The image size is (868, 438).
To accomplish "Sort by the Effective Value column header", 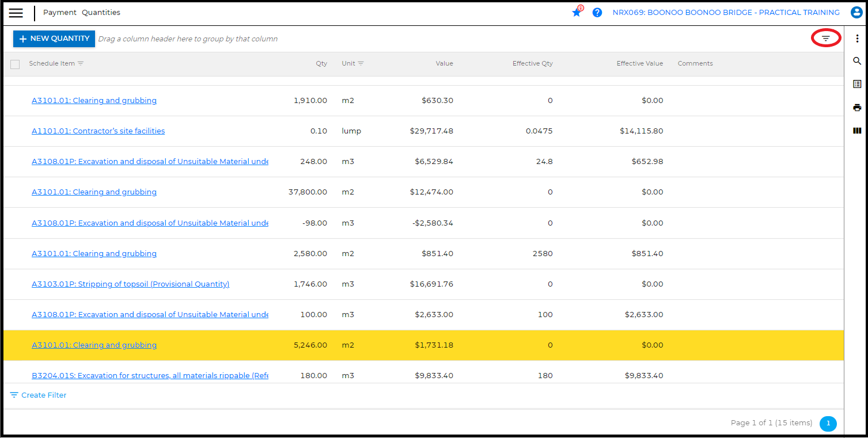I will (639, 64).
